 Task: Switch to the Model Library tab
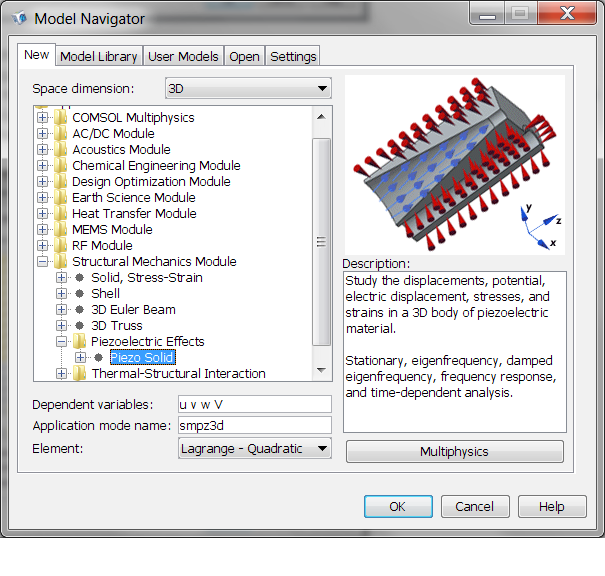pos(99,56)
